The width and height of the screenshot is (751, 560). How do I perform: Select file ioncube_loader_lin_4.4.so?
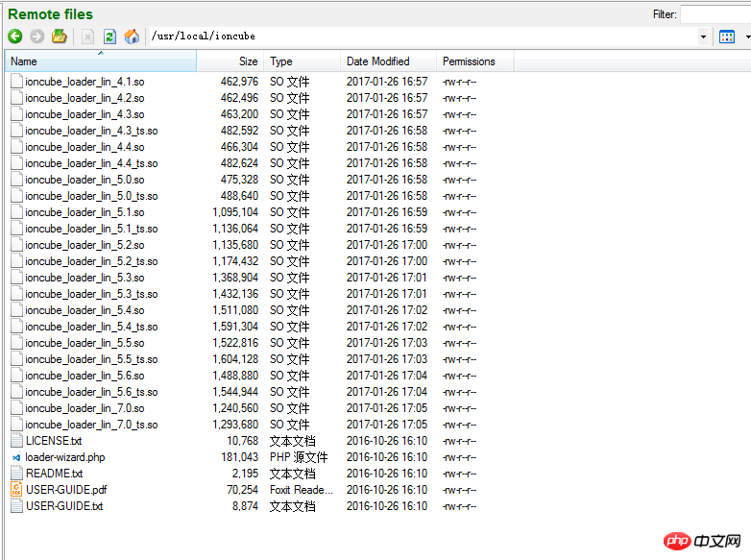tap(85, 147)
